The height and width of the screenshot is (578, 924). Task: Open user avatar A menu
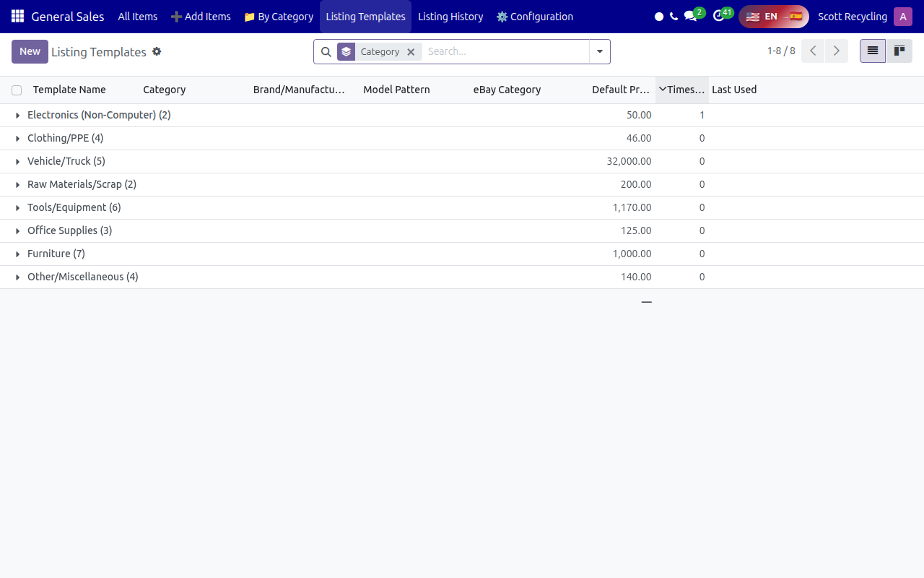pos(902,17)
